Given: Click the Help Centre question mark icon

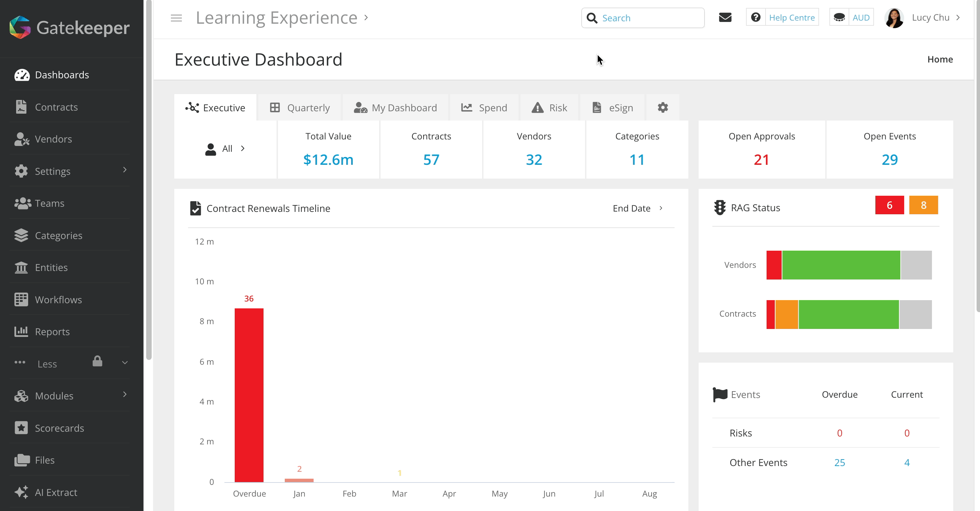Looking at the screenshot, I should click(756, 17).
